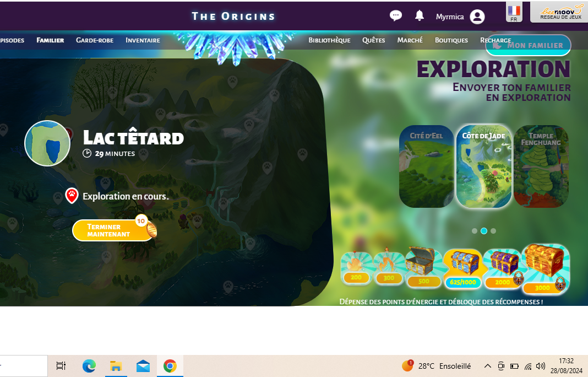Screen dimensions: 588x377
Task: Open the volume control in the tray
Action: pos(540,366)
